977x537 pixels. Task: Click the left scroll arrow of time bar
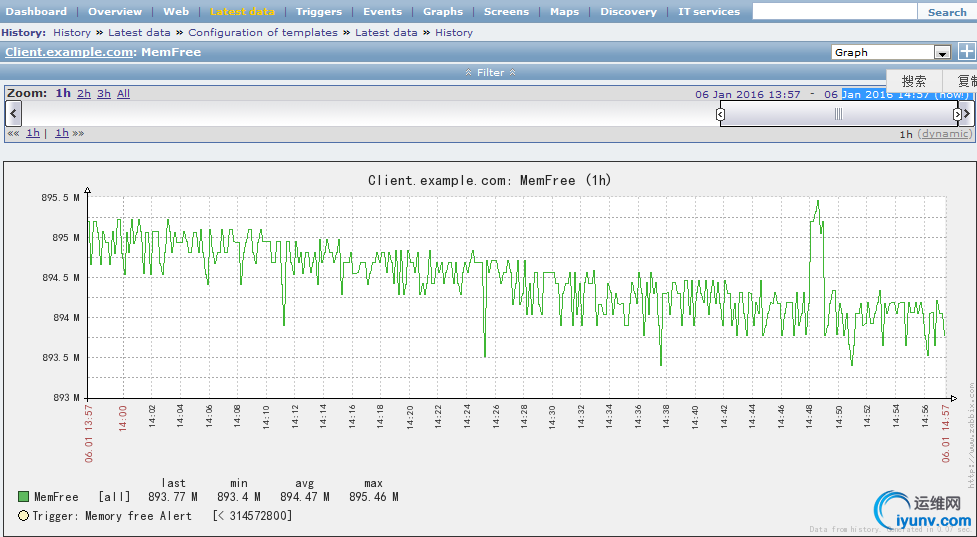tap(13, 113)
